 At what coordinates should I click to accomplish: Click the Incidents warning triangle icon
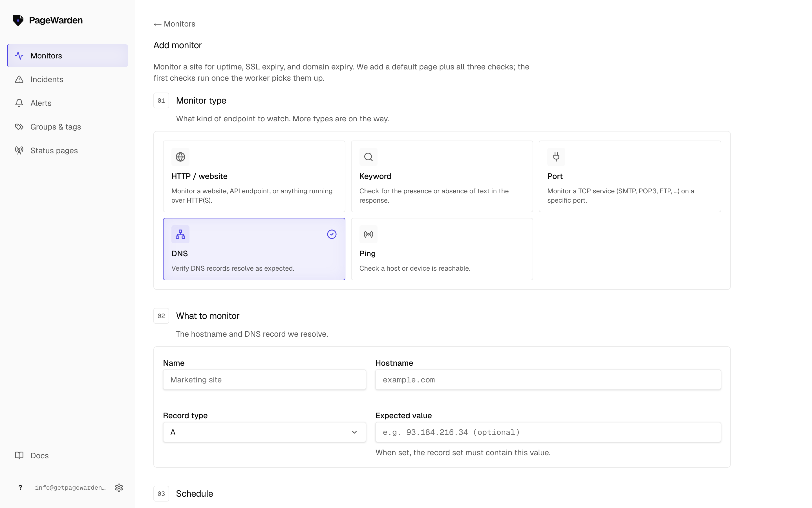[x=19, y=79]
